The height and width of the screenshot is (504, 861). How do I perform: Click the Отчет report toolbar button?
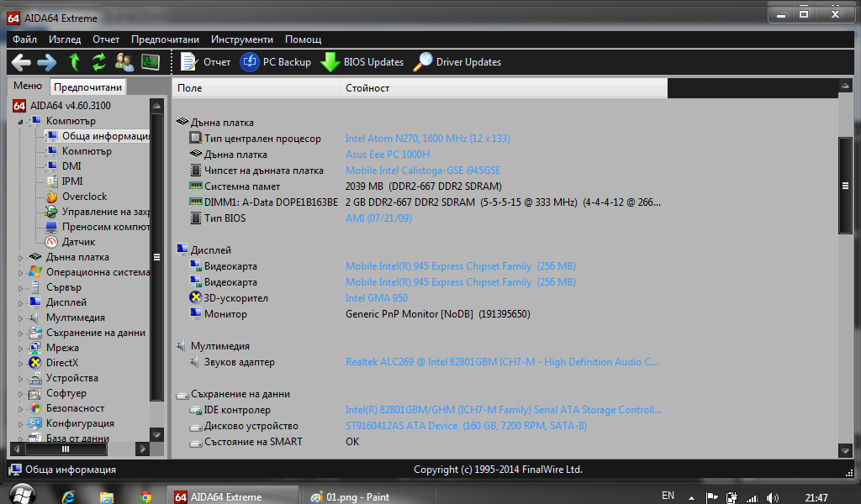click(205, 62)
